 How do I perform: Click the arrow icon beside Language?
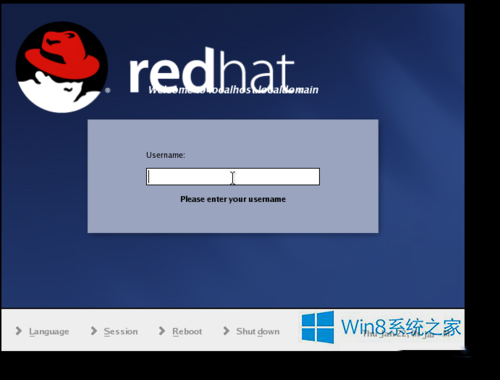point(19,331)
